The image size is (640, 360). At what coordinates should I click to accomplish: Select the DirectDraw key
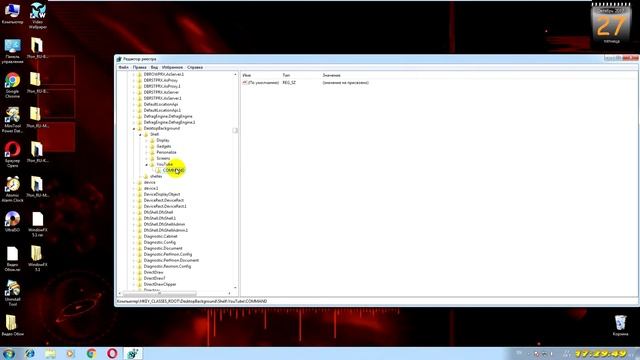pos(153,272)
